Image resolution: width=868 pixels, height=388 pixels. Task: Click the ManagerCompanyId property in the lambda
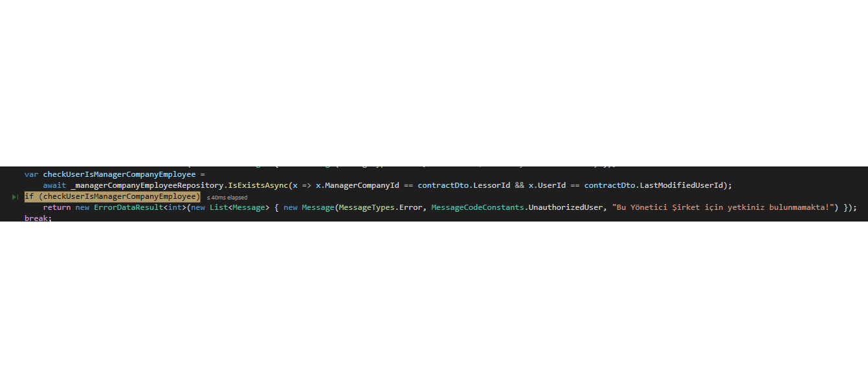(x=362, y=185)
